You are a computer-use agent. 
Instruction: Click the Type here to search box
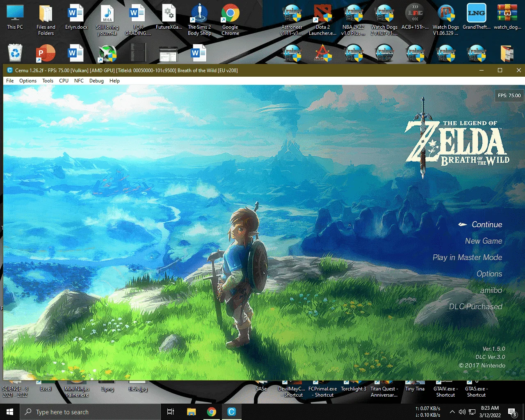90,412
